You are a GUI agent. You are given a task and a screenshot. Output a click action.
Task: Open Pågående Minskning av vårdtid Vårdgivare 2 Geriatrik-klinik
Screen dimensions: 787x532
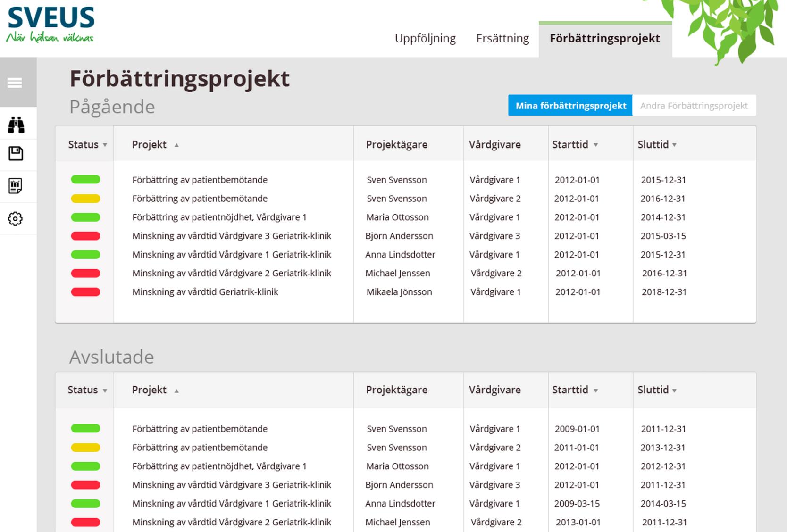coord(232,273)
